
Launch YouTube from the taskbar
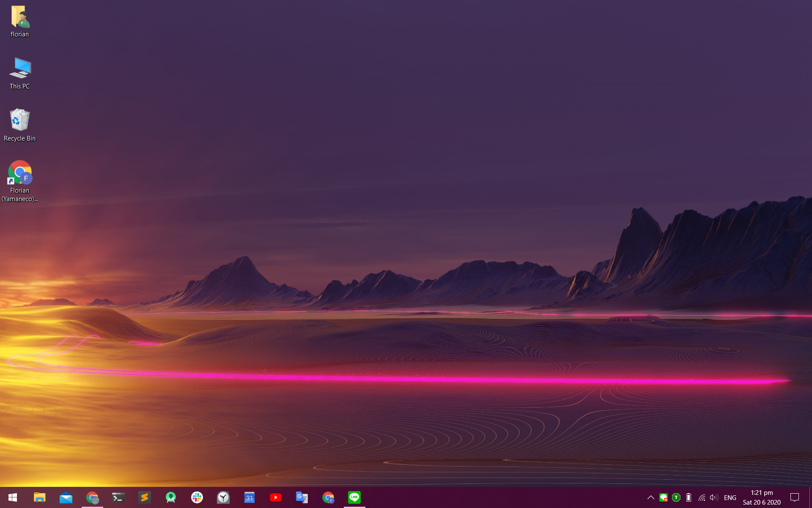tap(276, 497)
